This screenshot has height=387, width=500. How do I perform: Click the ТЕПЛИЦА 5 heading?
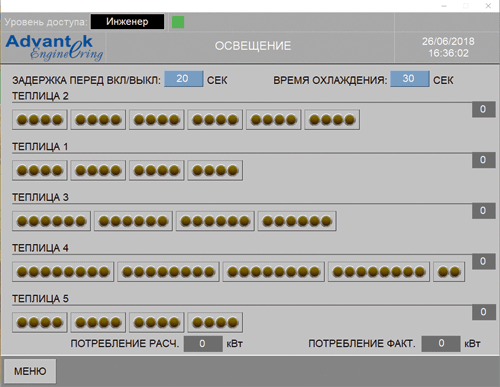(40, 299)
